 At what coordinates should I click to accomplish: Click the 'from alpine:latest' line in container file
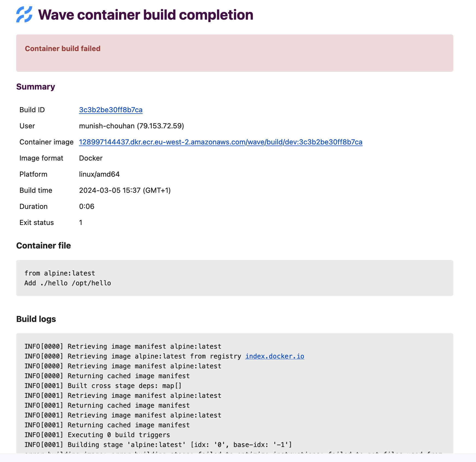(60, 273)
